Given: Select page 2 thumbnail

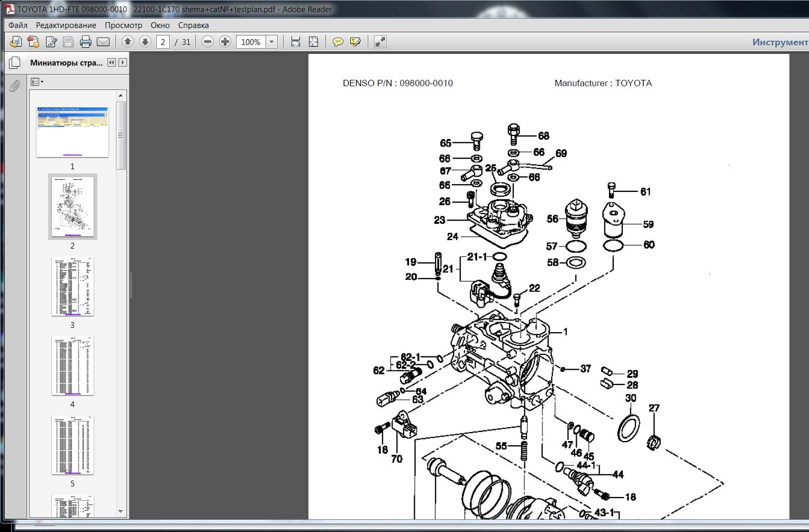Looking at the screenshot, I should [x=72, y=207].
